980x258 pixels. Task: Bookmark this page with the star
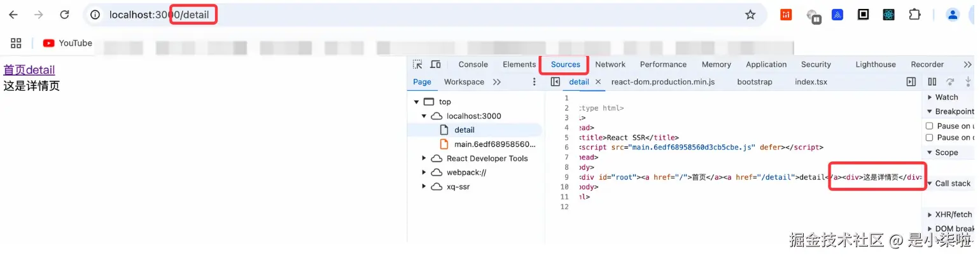click(x=750, y=15)
